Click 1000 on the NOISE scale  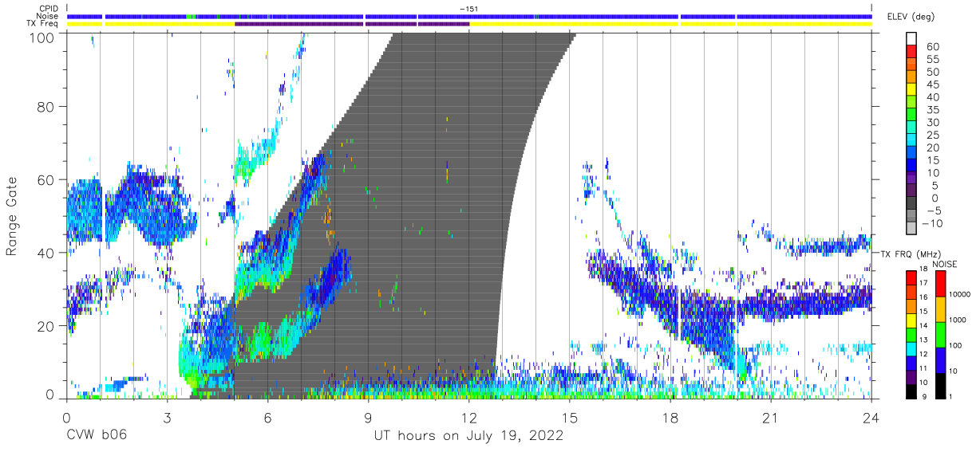(956, 319)
